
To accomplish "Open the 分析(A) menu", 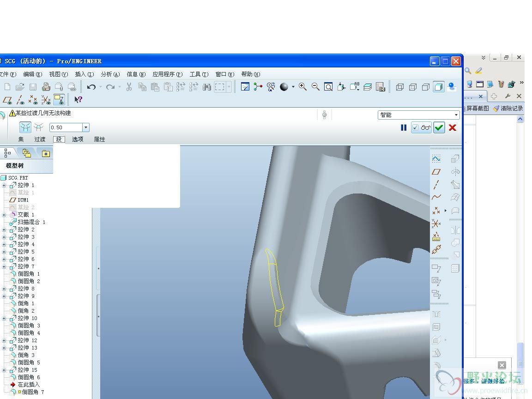I will (110, 74).
